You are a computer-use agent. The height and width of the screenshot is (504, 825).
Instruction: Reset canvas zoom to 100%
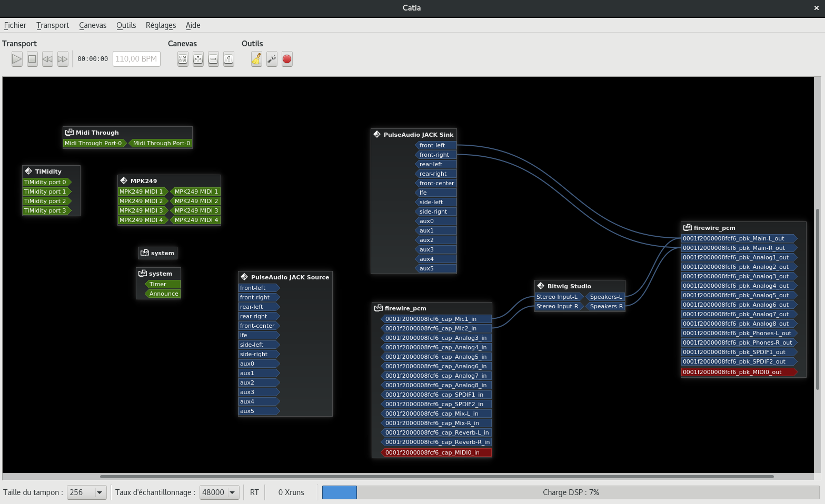[x=228, y=59]
